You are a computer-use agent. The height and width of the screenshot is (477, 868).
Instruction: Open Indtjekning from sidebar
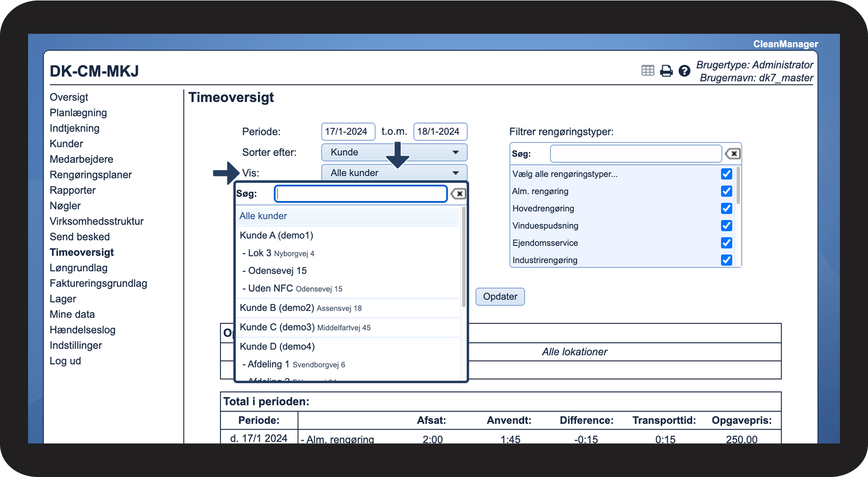[74, 128]
